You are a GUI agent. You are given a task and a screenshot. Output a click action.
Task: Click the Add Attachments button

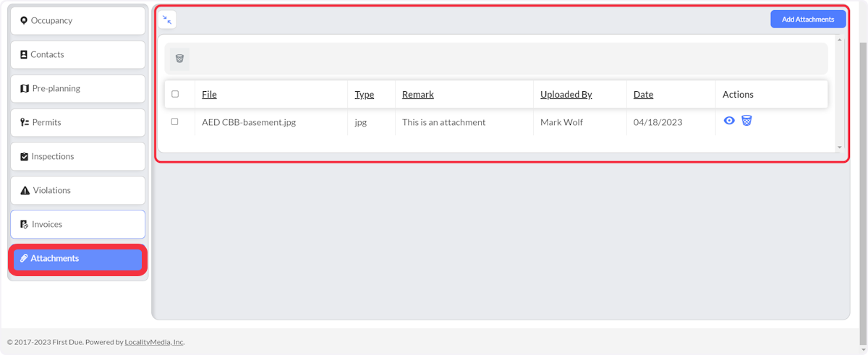click(808, 20)
